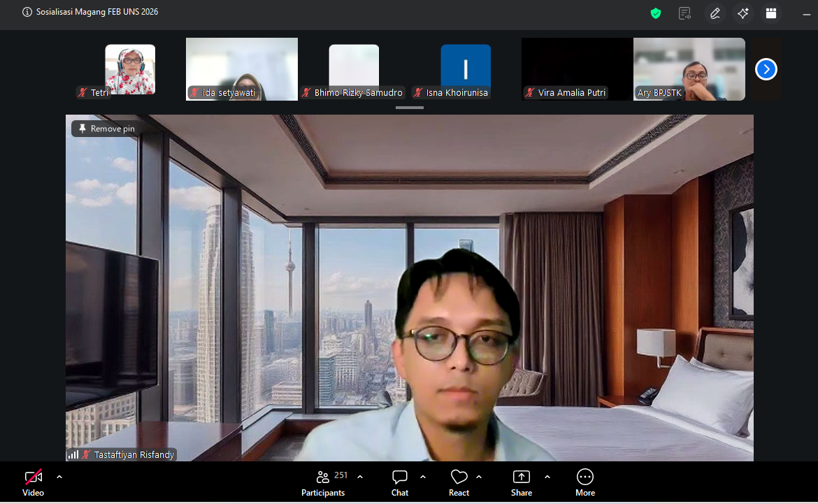Open the annotate pen tool

tap(715, 13)
